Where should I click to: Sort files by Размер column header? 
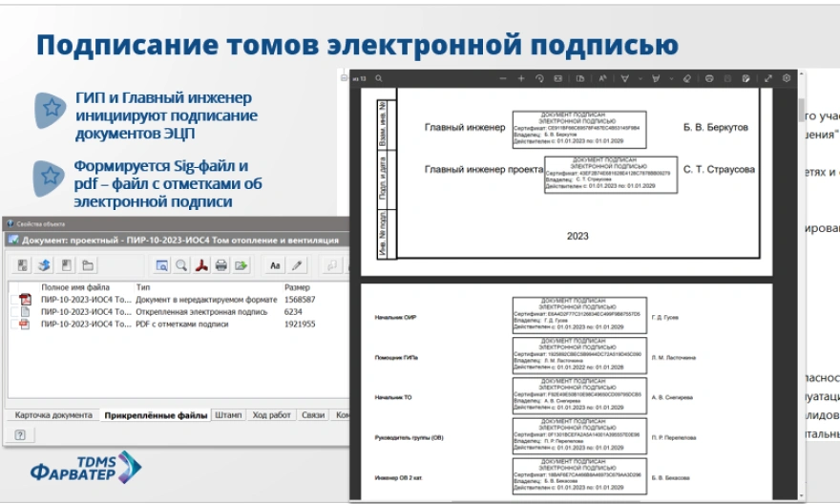(x=297, y=287)
